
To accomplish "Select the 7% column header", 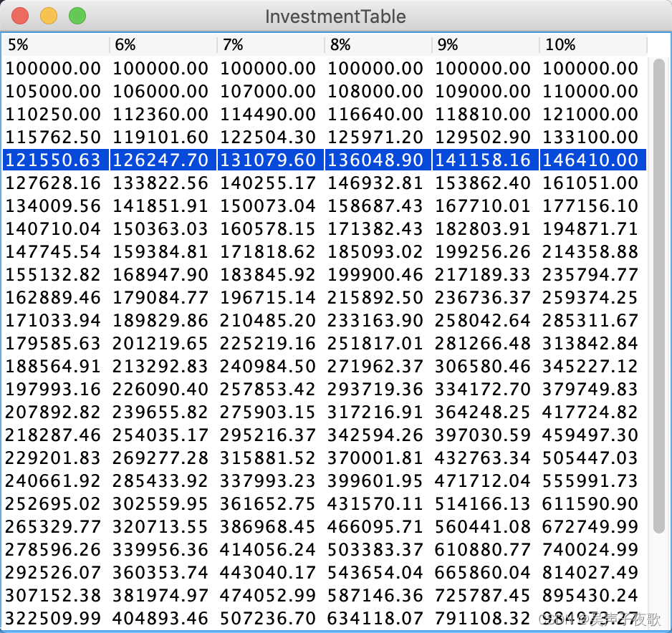I will click(271, 44).
